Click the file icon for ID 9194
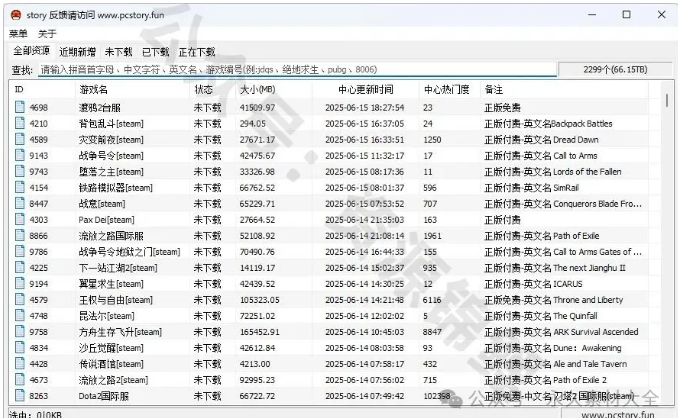This screenshot has width=678, height=418. pyautogui.click(x=20, y=283)
